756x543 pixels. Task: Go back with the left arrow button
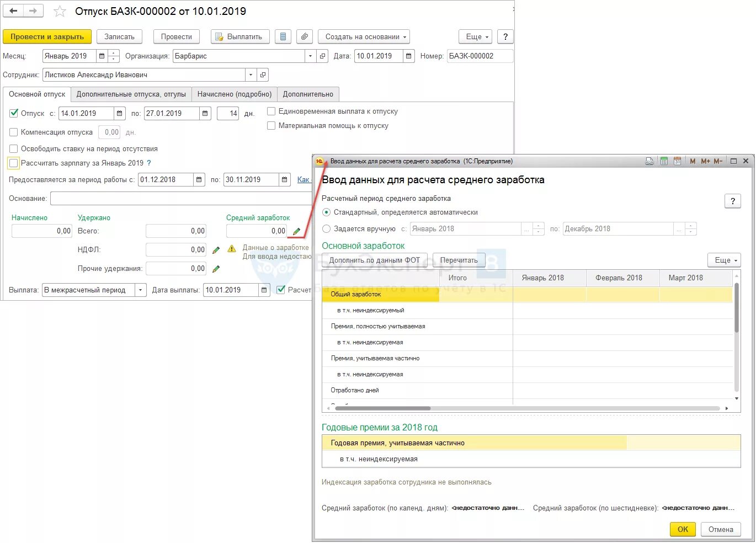13,11
